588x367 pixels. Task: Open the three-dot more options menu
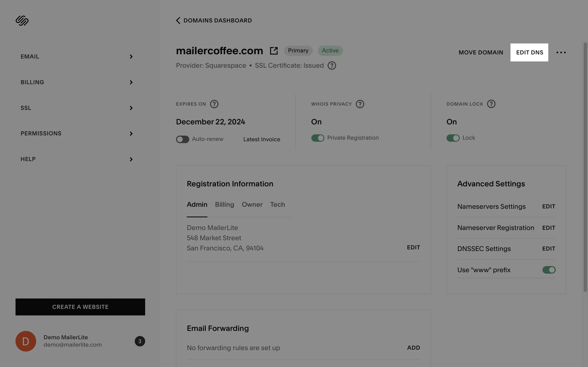[x=561, y=52]
